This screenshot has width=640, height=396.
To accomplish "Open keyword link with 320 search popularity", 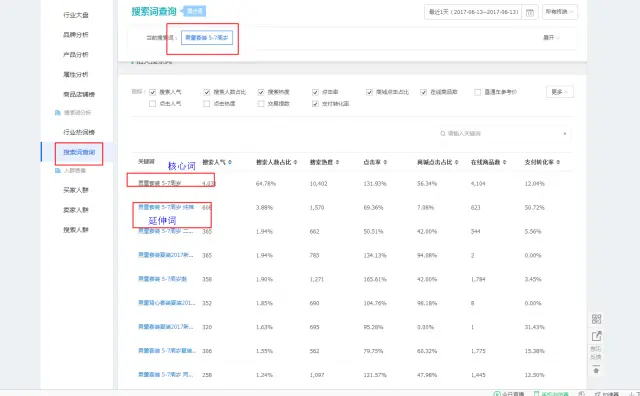I will pyautogui.click(x=166, y=327).
